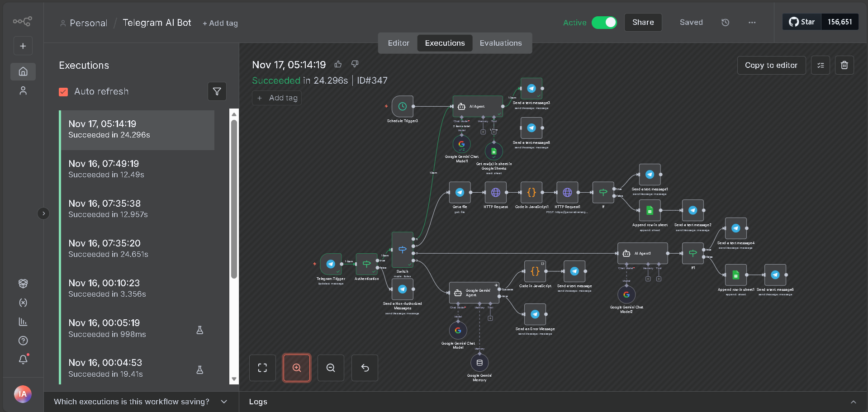This screenshot has height=412, width=868.
Task: Switch to the Evaluations tab
Action: click(x=500, y=43)
